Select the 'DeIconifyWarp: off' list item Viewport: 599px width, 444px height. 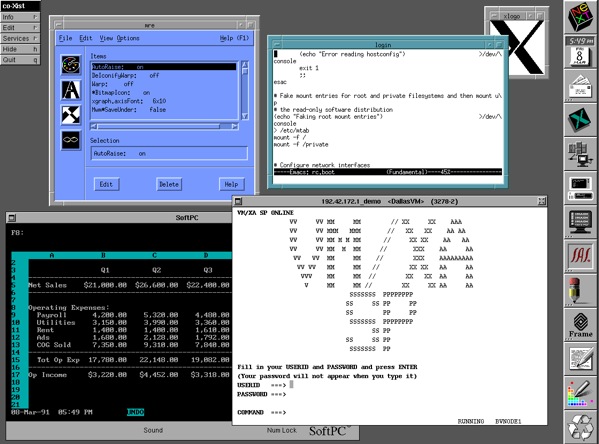(164, 75)
